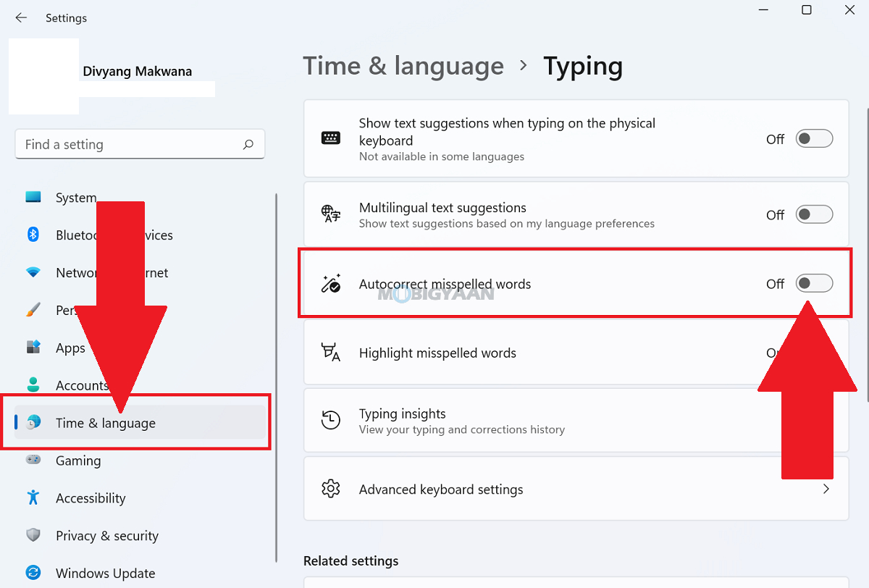Select Time & language in the sidebar
Image resolution: width=869 pixels, height=588 pixels.
106,423
